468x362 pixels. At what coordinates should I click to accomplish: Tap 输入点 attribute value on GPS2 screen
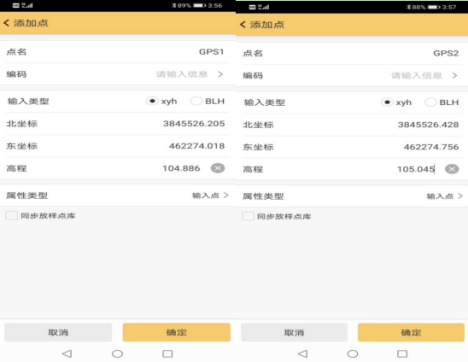(x=440, y=196)
